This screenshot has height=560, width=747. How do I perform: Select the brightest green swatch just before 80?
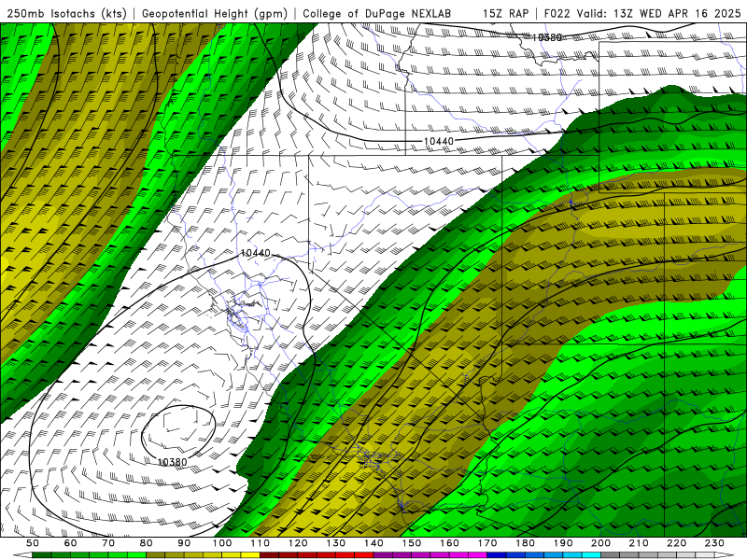coord(136,555)
